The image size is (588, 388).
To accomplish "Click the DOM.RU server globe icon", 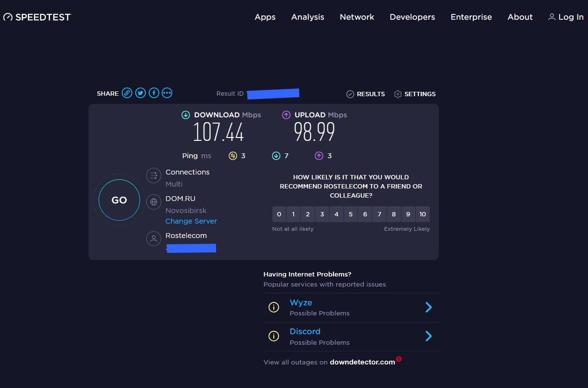I will pyautogui.click(x=154, y=202).
